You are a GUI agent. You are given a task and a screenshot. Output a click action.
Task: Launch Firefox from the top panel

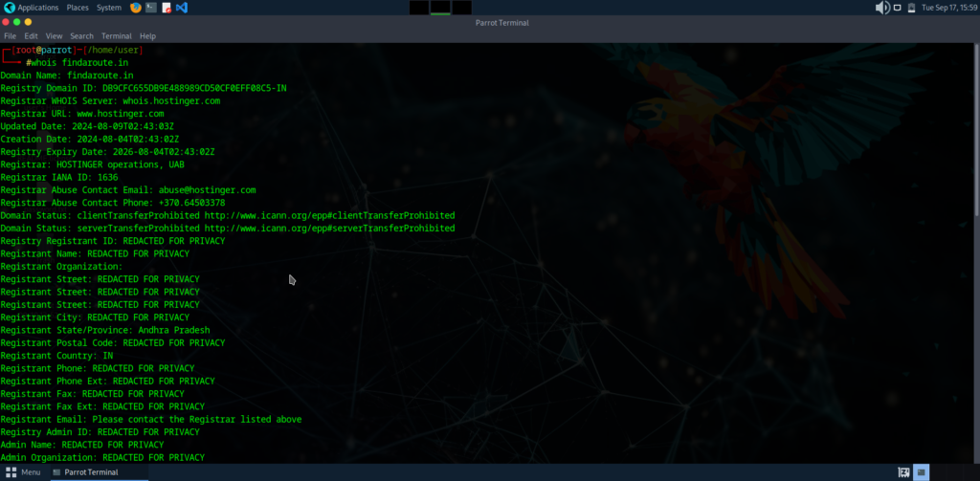136,8
